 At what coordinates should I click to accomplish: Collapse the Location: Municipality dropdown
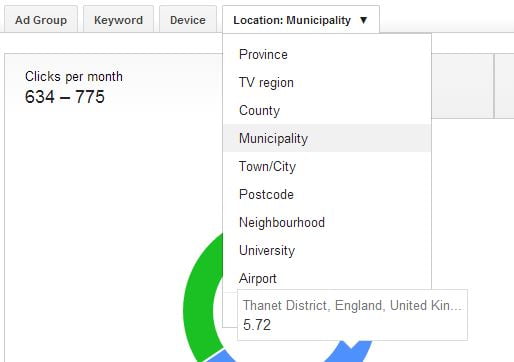click(301, 20)
